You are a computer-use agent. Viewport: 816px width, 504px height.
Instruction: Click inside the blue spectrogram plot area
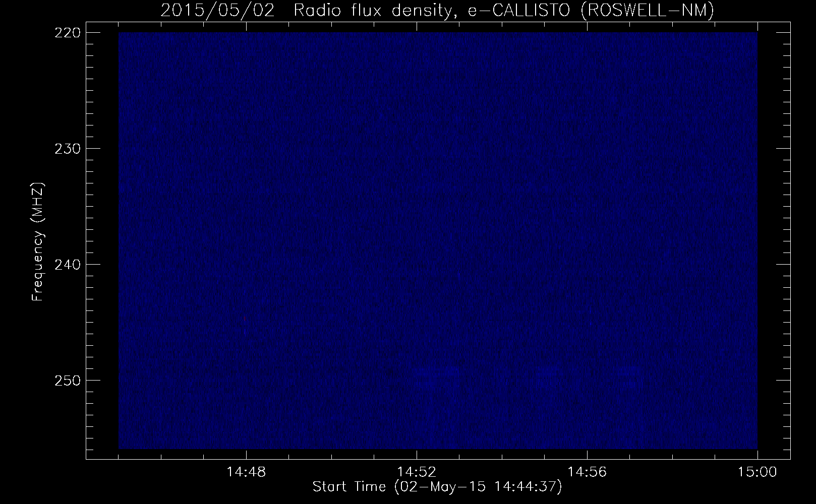[x=438, y=240]
